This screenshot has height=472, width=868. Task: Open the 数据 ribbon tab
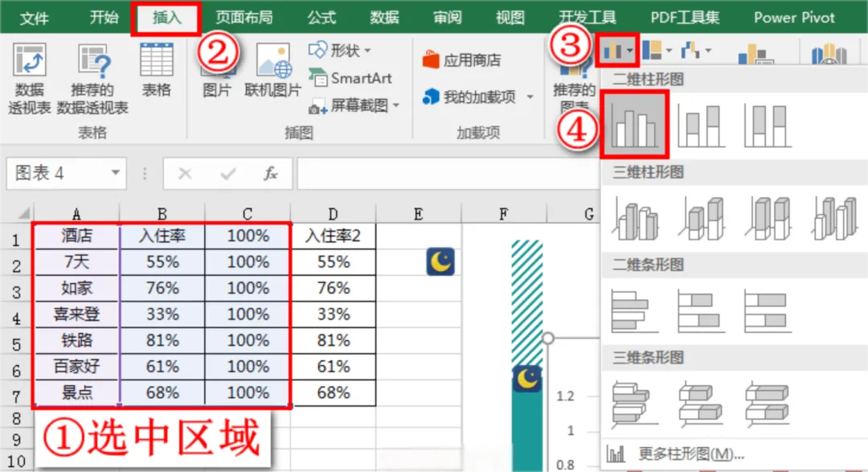pos(384,18)
